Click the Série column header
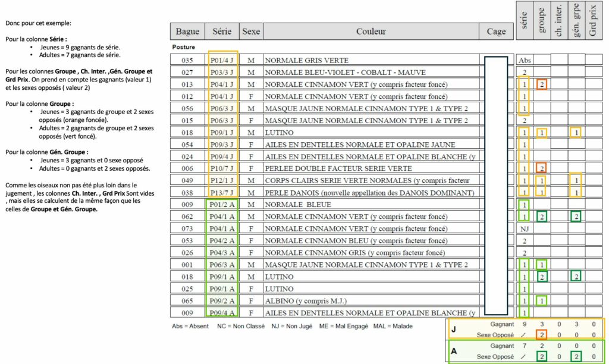The height and width of the screenshot is (364, 609). tap(222, 32)
